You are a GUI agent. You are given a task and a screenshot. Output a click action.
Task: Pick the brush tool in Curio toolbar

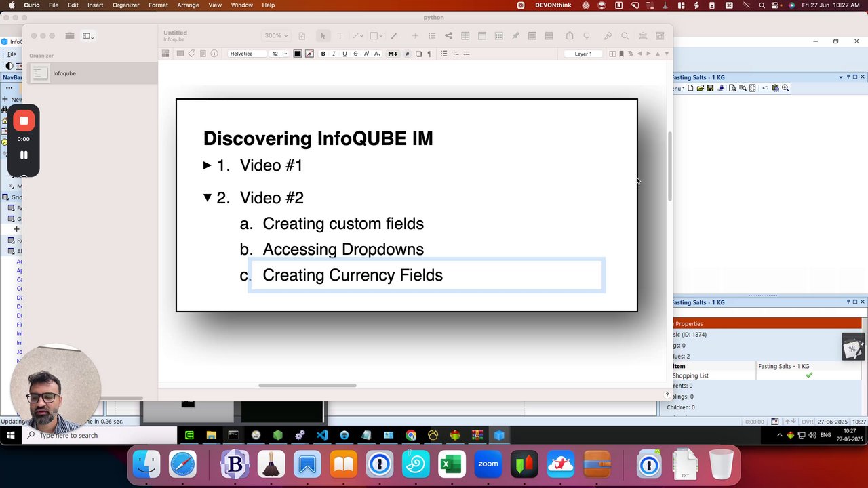click(393, 36)
